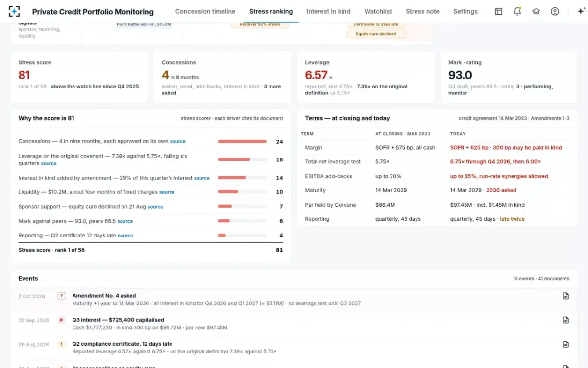Open user account icon
Screen dimensions: 588x368
click(x=555, y=11)
